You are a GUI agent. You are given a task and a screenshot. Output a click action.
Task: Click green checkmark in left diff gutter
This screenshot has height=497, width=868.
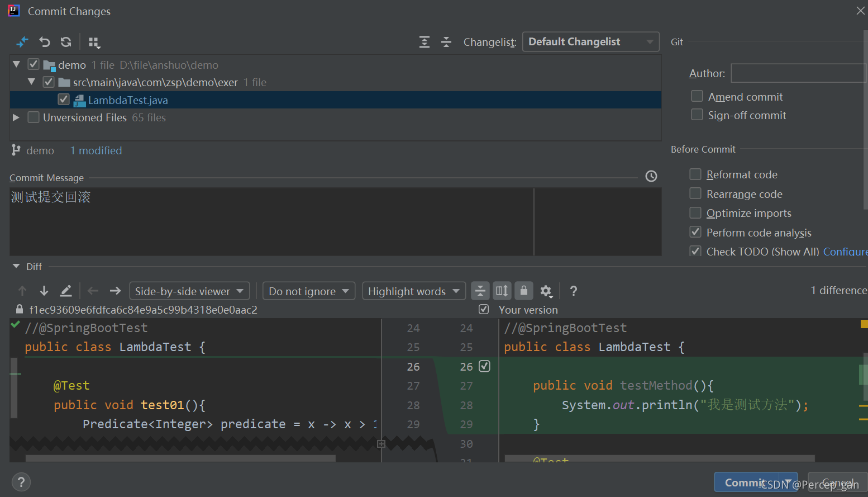point(15,324)
